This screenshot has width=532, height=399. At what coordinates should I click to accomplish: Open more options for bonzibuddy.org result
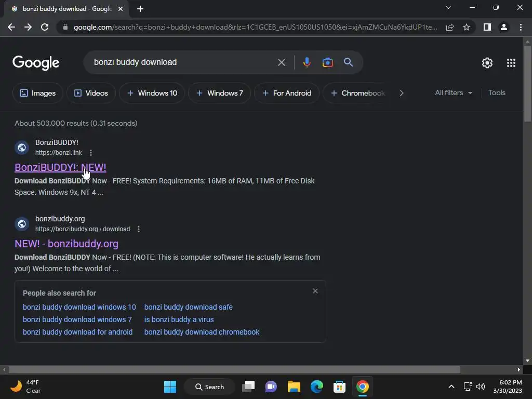(138, 229)
